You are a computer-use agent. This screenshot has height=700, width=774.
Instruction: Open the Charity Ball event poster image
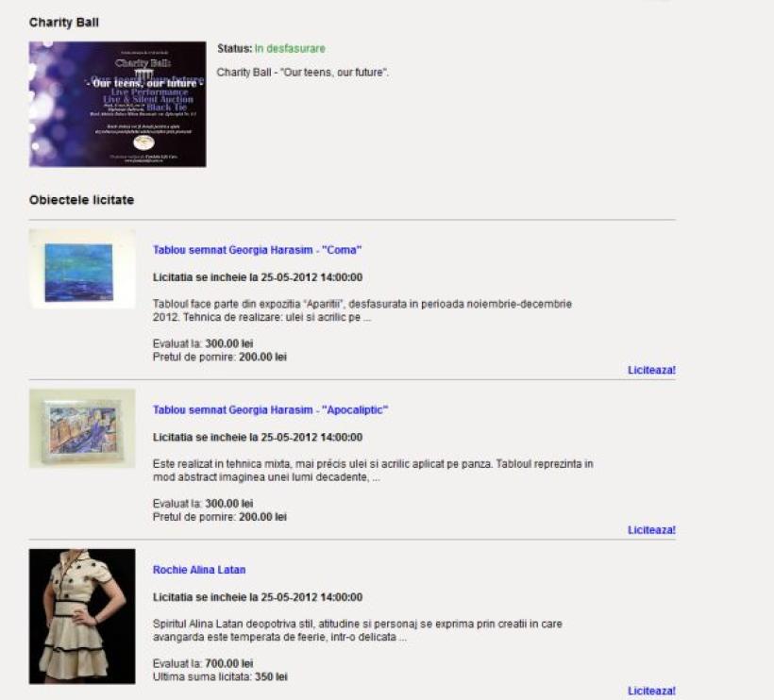tap(117, 104)
